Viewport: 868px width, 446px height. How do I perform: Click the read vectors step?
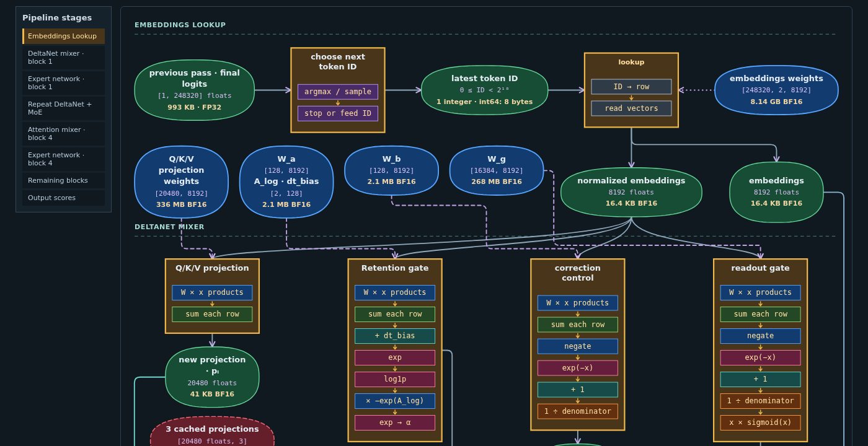pos(631,108)
